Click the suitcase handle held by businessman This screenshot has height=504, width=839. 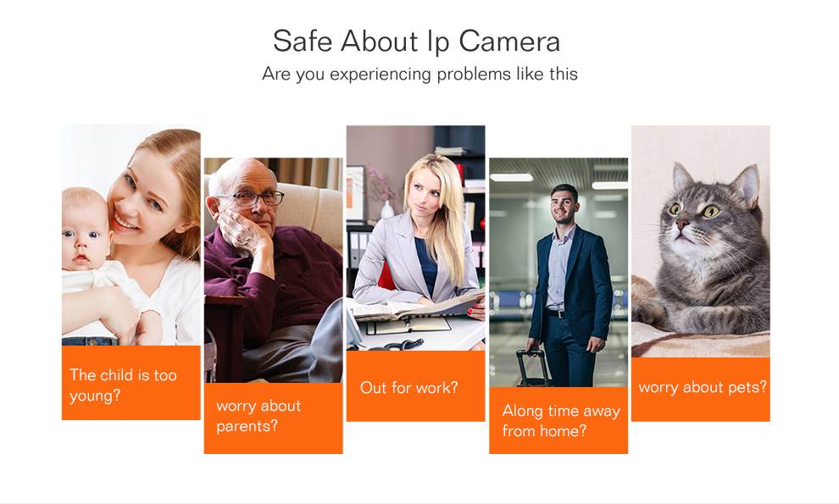click(532, 355)
